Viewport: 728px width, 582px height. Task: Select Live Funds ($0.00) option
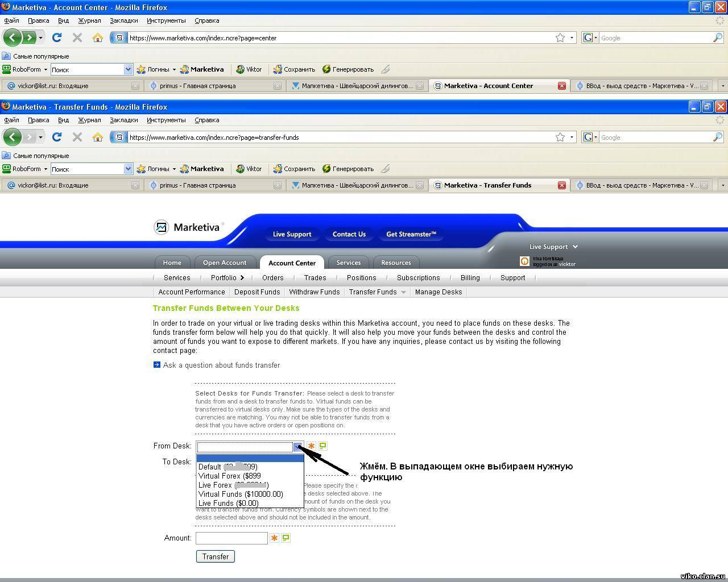click(250, 503)
